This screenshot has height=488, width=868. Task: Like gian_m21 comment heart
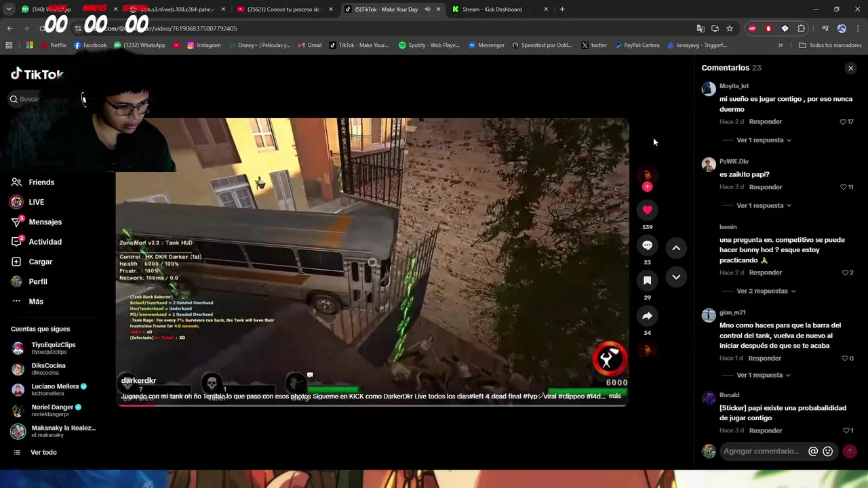845,358
